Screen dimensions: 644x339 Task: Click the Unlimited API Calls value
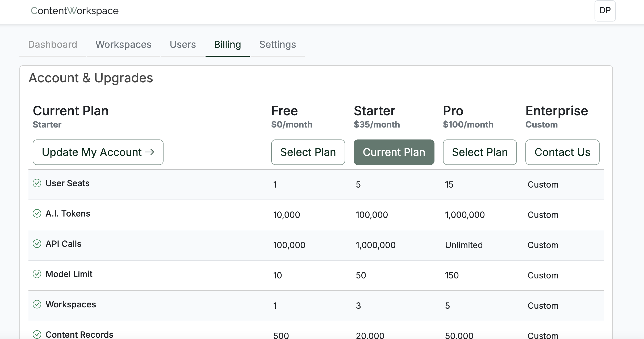[x=464, y=245]
